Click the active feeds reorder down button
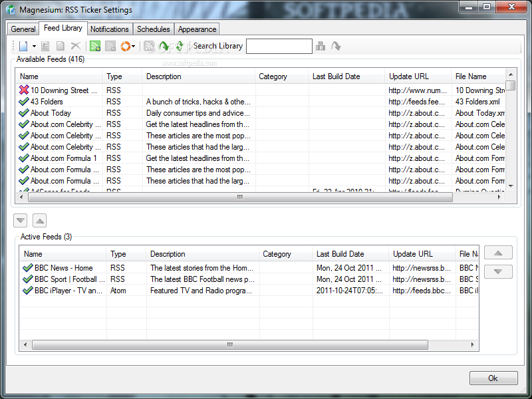The image size is (532, 399). coord(498,271)
